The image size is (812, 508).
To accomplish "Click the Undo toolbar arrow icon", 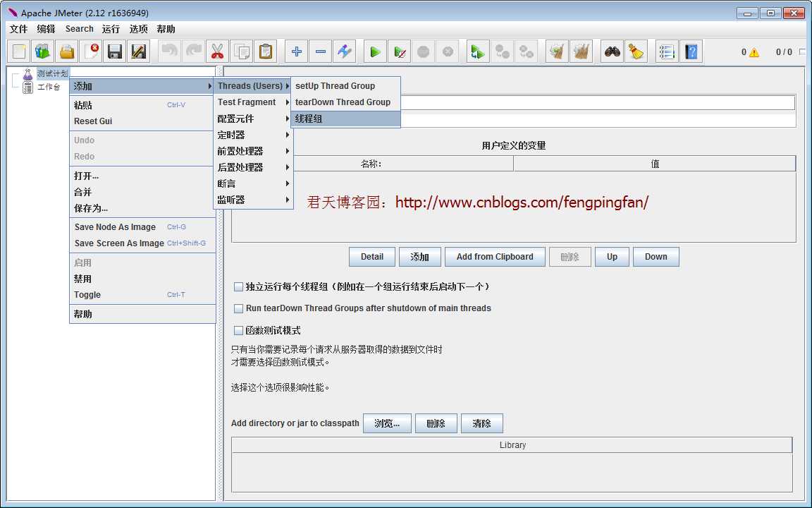I will tap(170, 52).
